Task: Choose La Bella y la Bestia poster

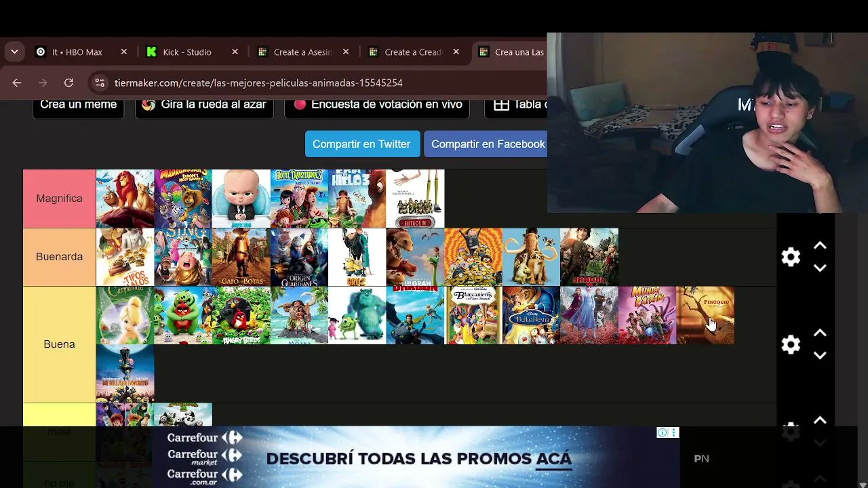Action: click(x=531, y=315)
